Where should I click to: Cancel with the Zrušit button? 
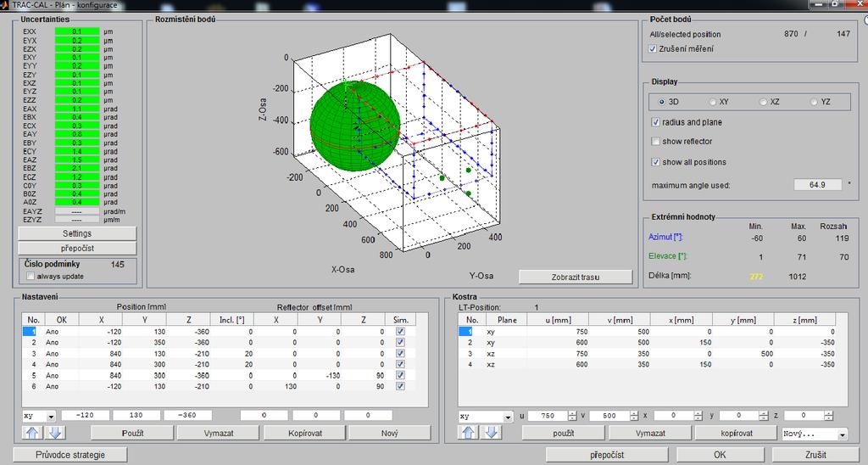coord(815,455)
